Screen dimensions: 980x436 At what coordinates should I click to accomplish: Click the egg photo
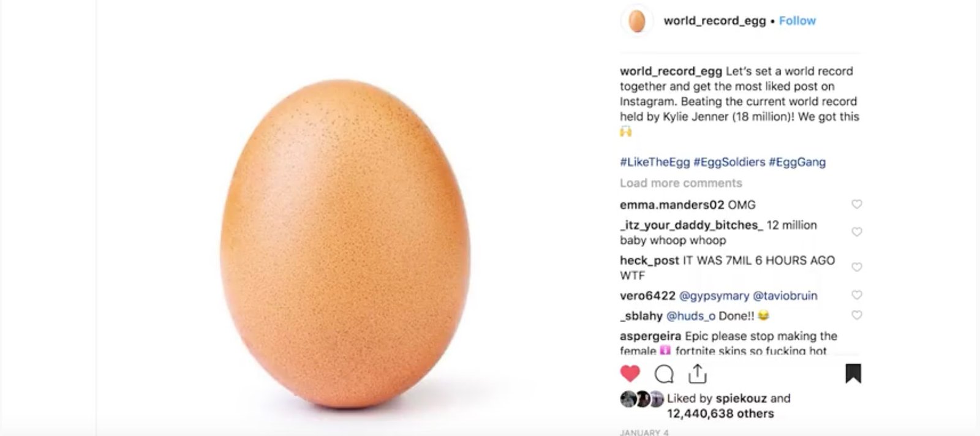[x=345, y=245]
